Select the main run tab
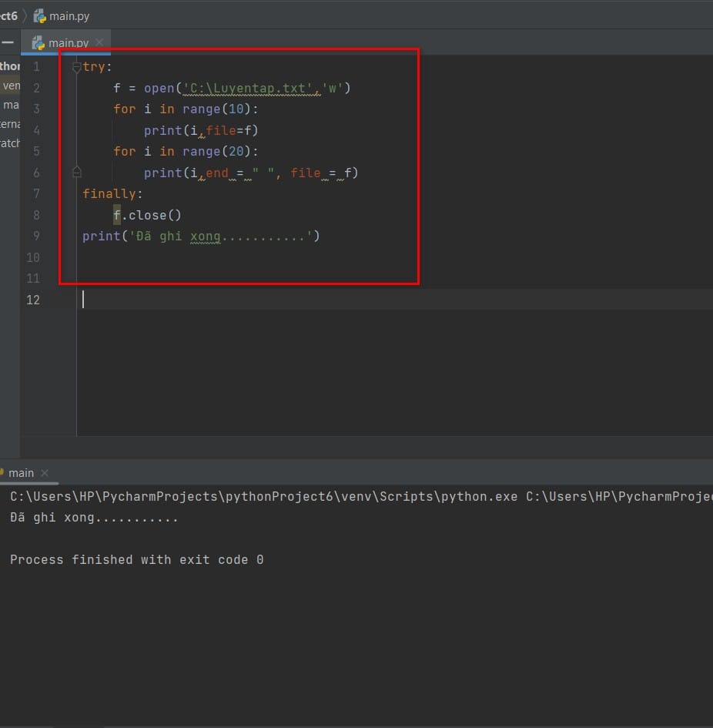The height and width of the screenshot is (728, 713). (21, 473)
